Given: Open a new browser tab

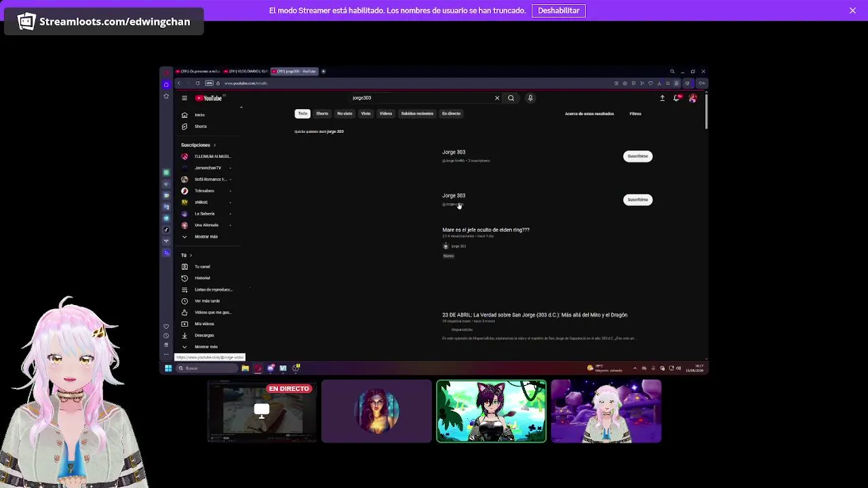Looking at the screenshot, I should point(323,71).
